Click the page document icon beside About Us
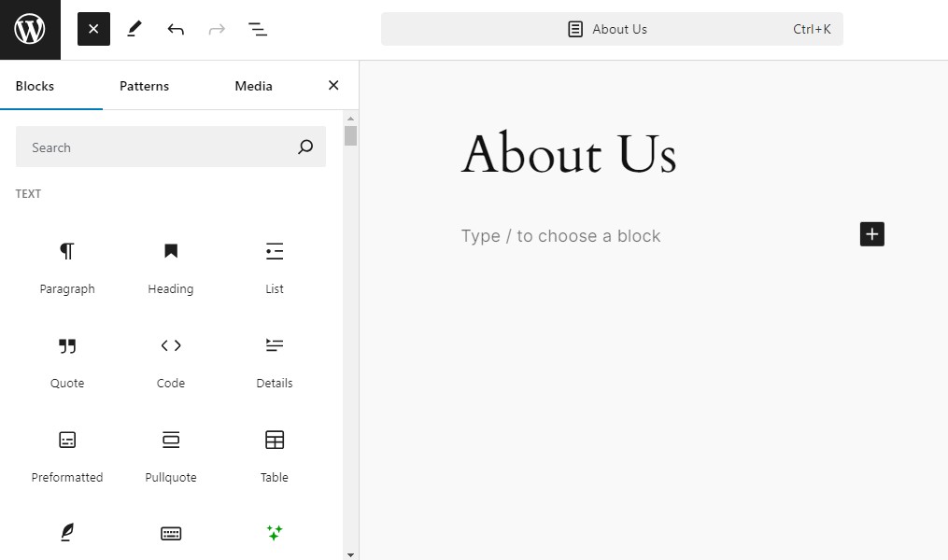This screenshot has width=948, height=560. coord(575,29)
